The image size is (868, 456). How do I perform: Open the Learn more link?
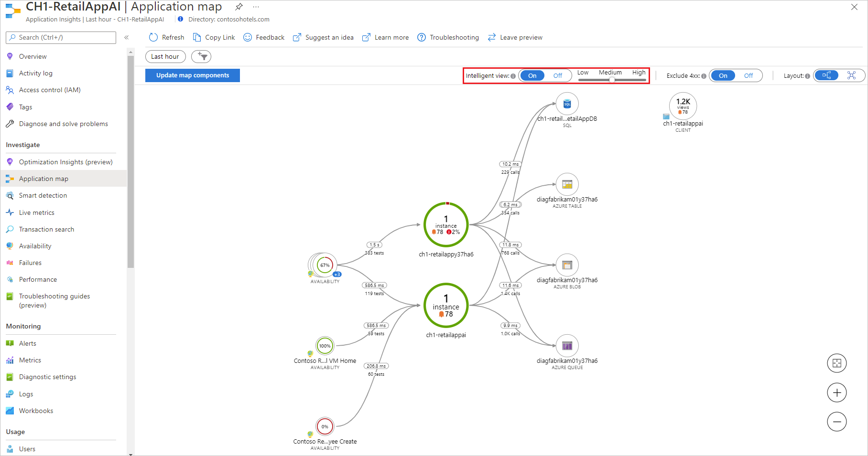pyautogui.click(x=385, y=37)
